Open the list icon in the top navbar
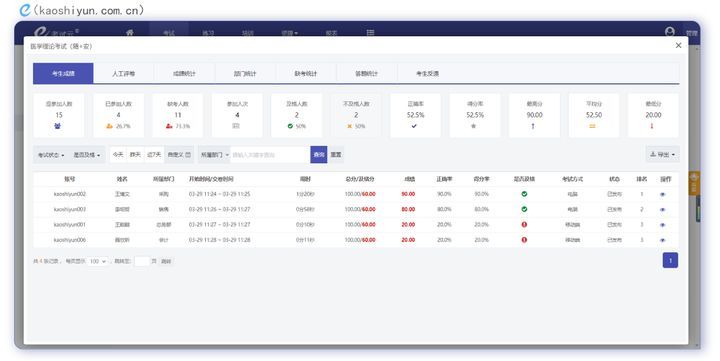Screen dimensions: 720x361 370,33
